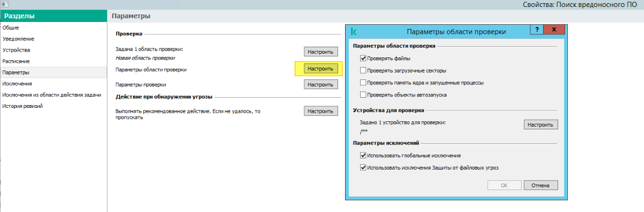Click Настроить beside Параметры проверки
This screenshot has height=212, width=644.
click(321, 84)
